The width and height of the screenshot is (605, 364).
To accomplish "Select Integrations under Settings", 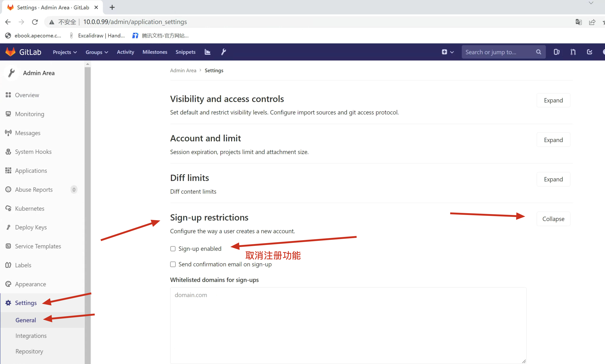I will 31,336.
